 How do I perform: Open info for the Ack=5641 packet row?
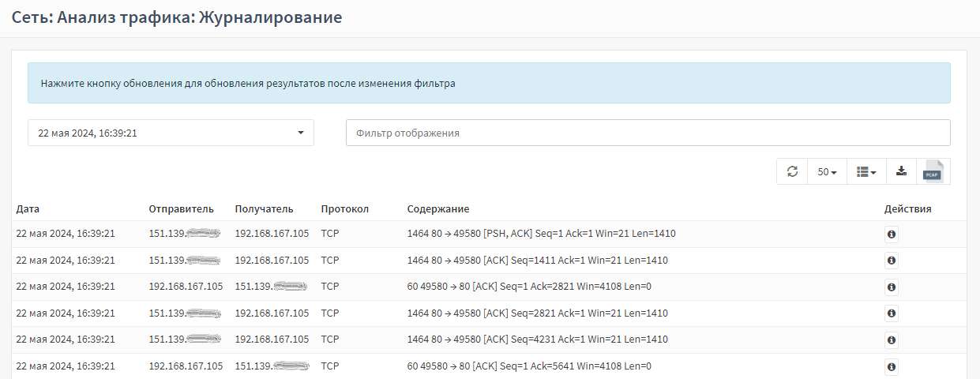tap(891, 366)
